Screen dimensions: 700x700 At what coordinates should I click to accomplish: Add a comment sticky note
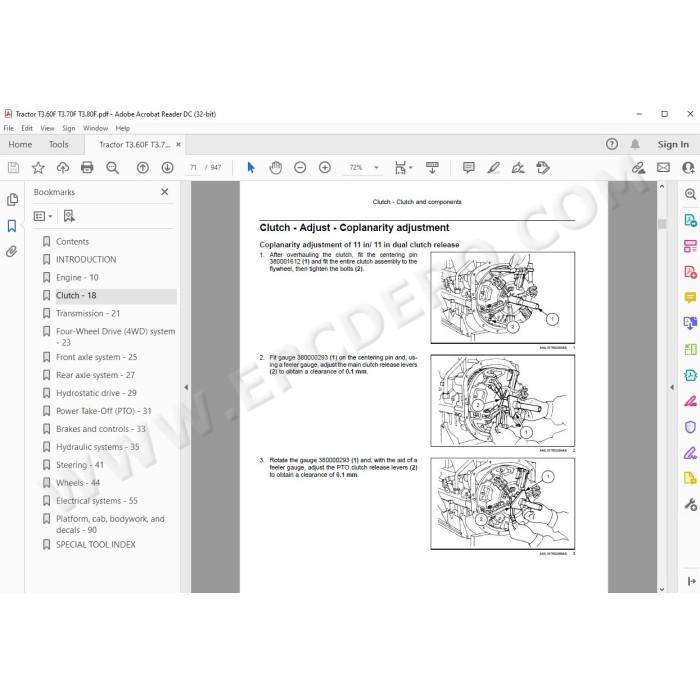[469, 168]
